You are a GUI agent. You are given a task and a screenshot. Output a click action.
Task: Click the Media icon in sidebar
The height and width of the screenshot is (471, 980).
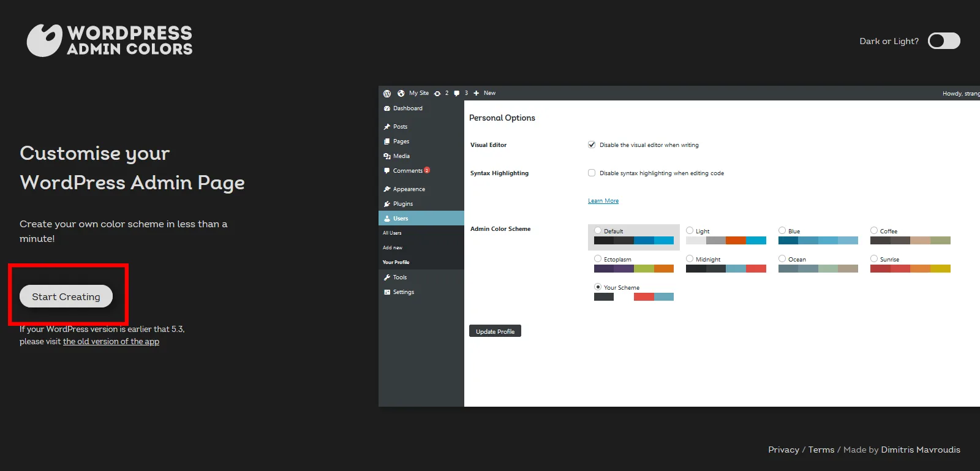tap(387, 156)
